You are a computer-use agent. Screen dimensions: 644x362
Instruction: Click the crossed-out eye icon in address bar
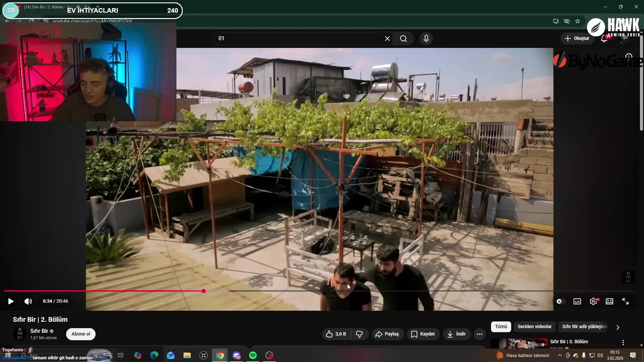point(567,21)
